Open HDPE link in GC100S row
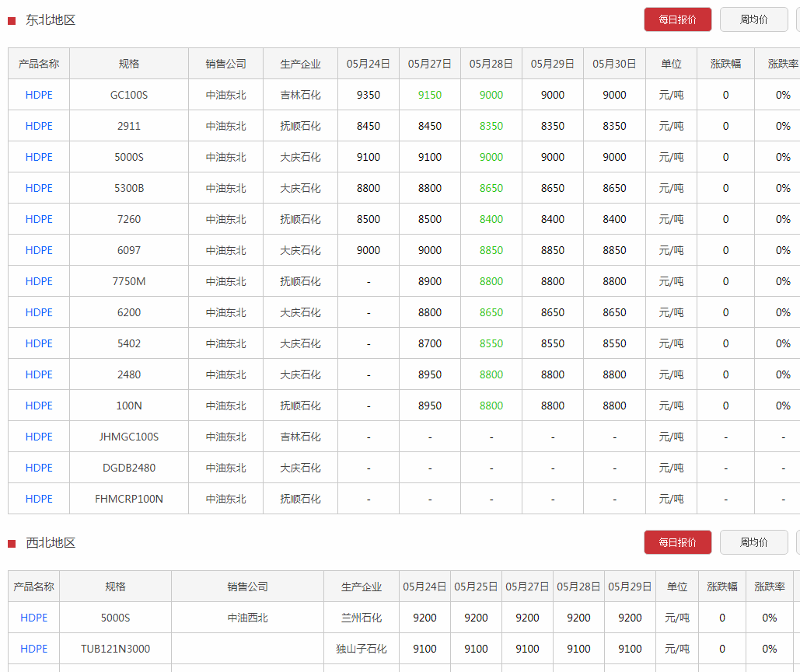The image size is (800, 672). (x=39, y=95)
